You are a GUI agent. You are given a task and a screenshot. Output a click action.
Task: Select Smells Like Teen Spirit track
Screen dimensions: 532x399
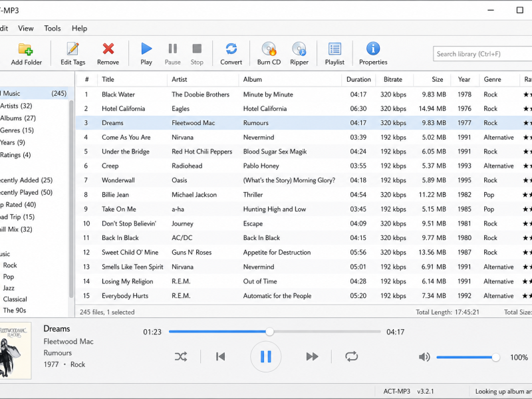(x=304, y=267)
